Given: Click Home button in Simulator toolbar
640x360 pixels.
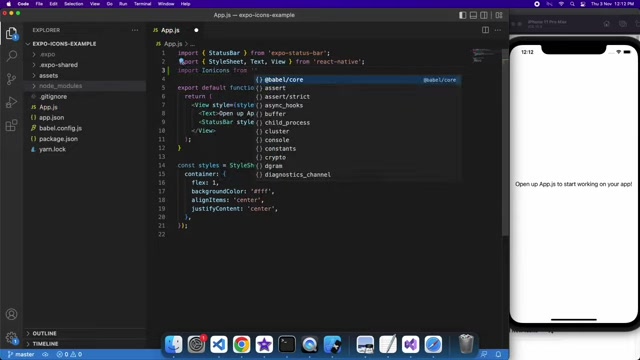Looking at the screenshot, I should tap(607, 24).
